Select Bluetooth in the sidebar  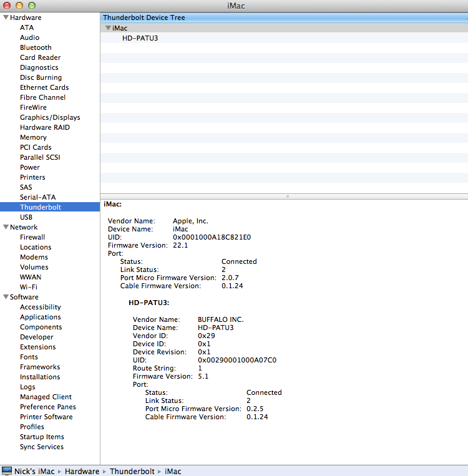[x=36, y=47]
